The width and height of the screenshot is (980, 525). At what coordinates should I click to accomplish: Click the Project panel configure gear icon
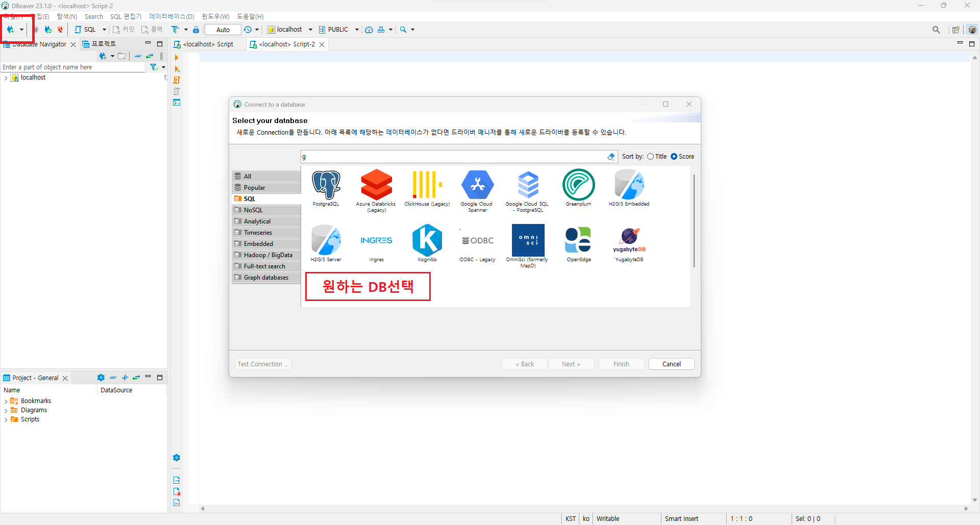[x=101, y=378]
